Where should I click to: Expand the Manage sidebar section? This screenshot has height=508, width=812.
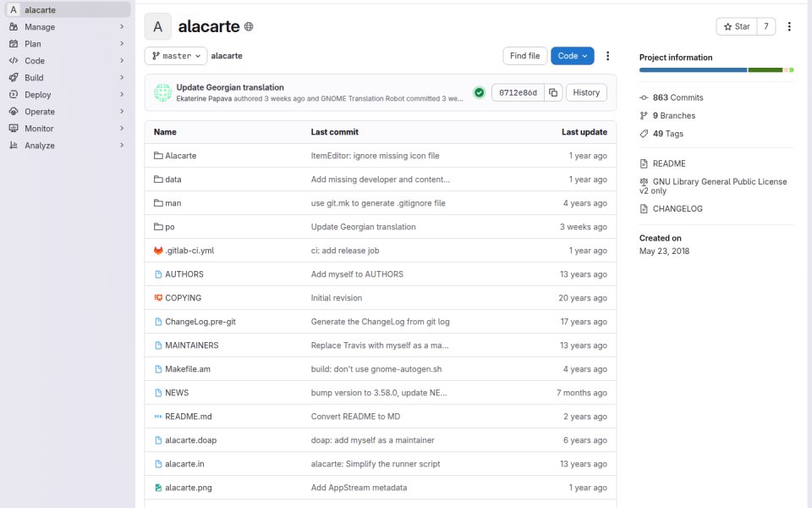click(68, 27)
